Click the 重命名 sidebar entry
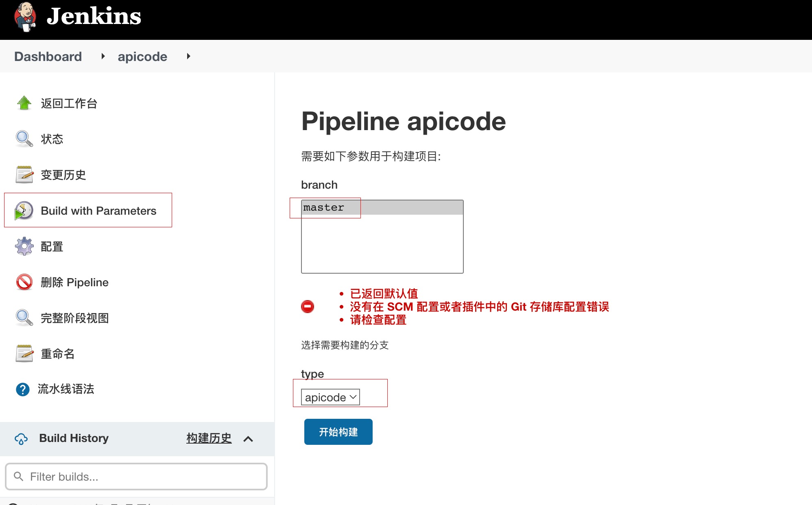The image size is (812, 505). (57, 354)
